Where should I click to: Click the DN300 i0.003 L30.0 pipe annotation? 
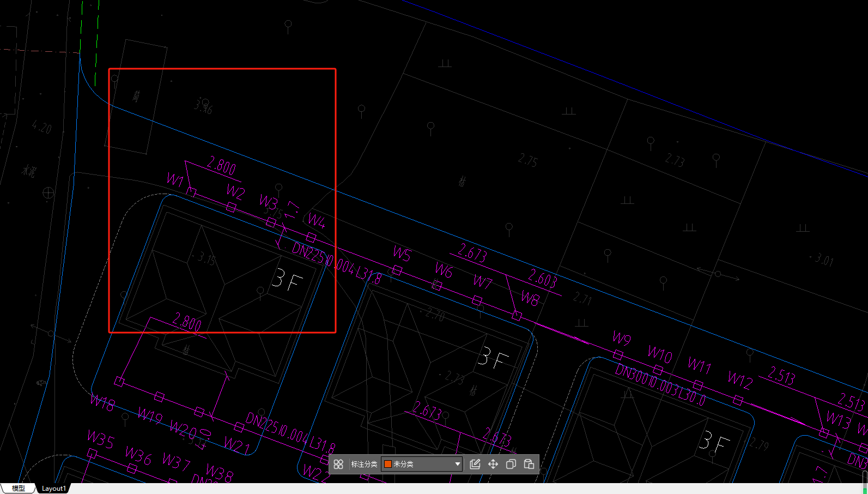click(660, 385)
